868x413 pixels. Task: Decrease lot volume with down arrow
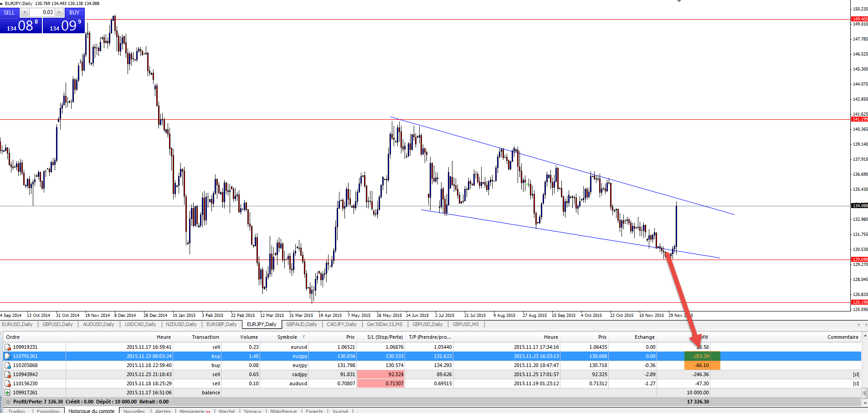pyautogui.click(x=25, y=12)
